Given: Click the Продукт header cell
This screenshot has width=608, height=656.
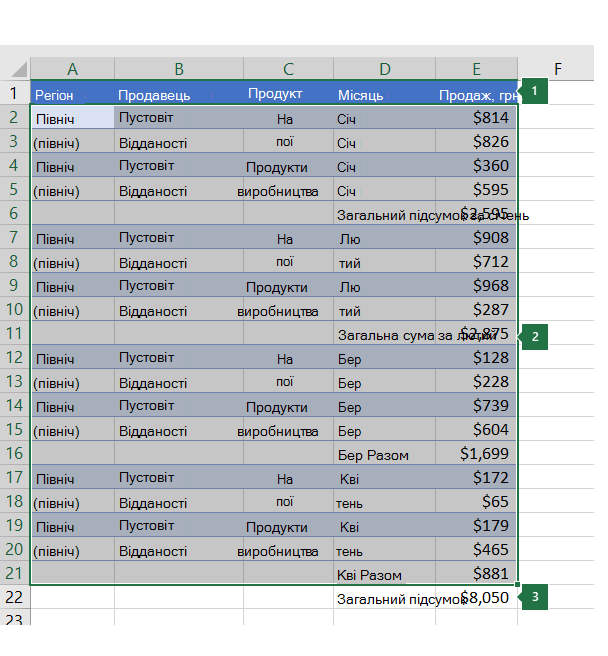Looking at the screenshot, I should pyautogui.click(x=288, y=93).
